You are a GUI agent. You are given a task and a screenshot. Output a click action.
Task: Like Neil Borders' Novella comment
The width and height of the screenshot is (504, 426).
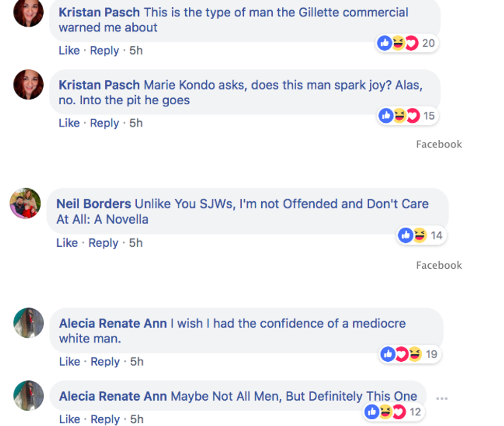(x=67, y=243)
